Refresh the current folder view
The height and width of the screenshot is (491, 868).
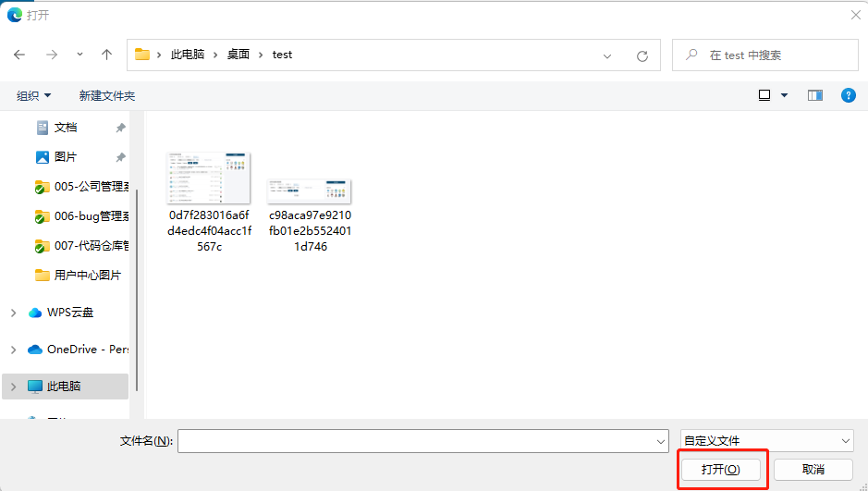(642, 55)
